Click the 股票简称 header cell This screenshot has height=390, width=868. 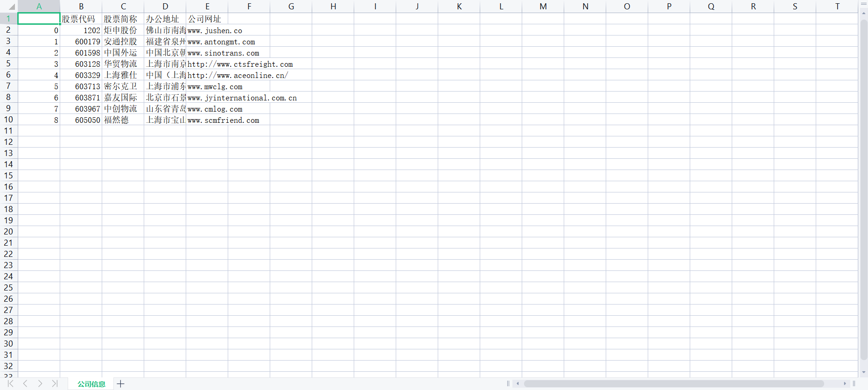coord(123,19)
